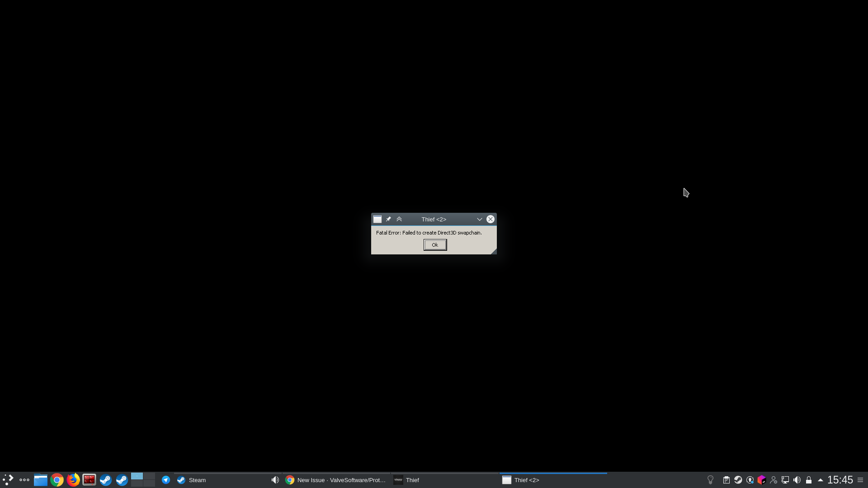
Task: Open the dialog's more-actions down arrow
Action: click(x=479, y=219)
